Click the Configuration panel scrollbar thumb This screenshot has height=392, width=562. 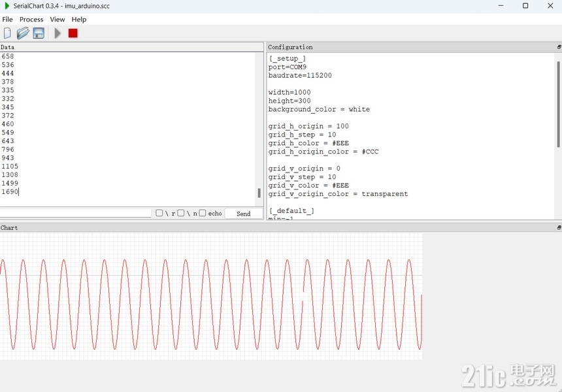click(559, 104)
